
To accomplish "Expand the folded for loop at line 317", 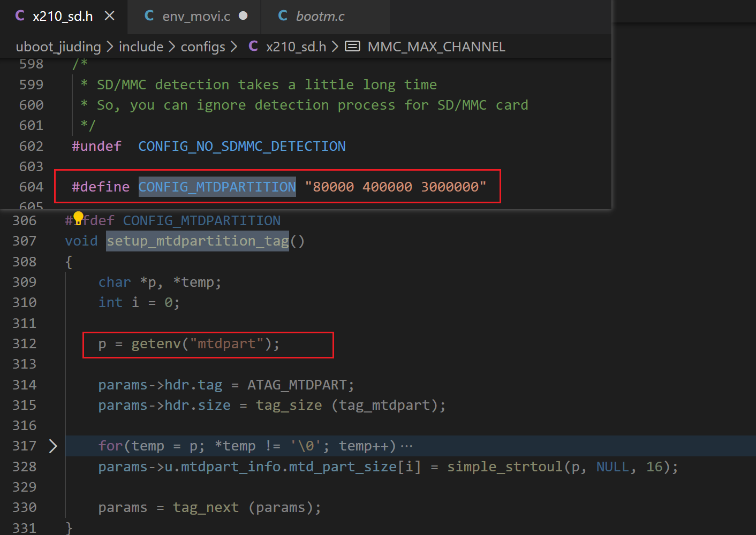I will [x=52, y=446].
